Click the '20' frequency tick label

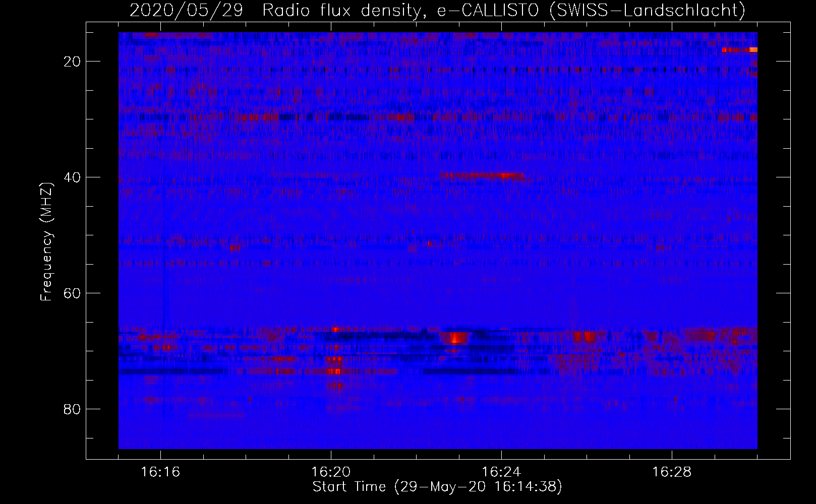(71, 61)
